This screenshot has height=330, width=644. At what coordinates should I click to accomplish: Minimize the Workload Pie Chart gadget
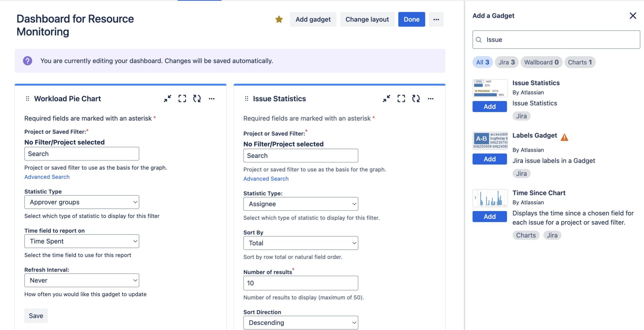coord(167,98)
